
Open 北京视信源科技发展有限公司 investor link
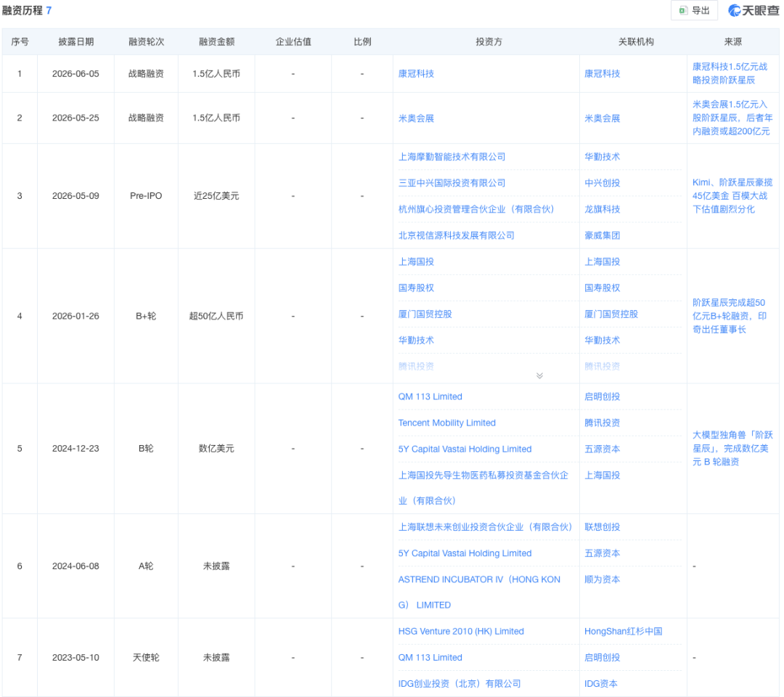456,235
